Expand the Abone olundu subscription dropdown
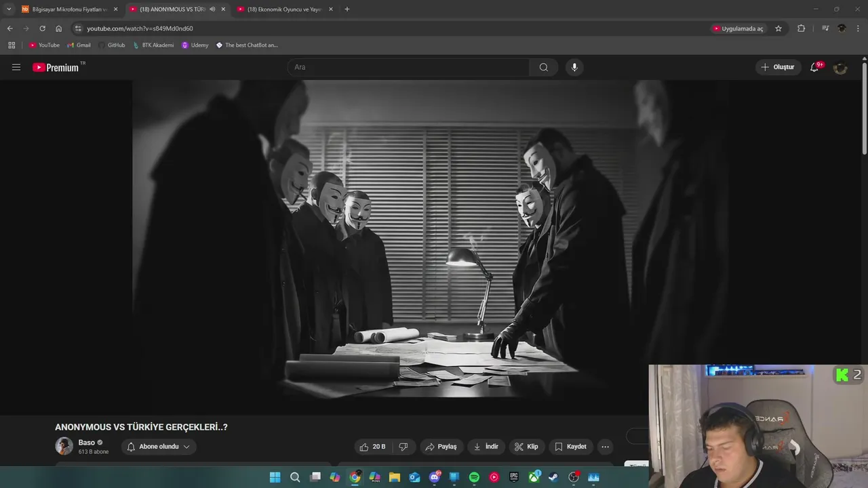The height and width of the screenshot is (488, 868). click(x=159, y=447)
